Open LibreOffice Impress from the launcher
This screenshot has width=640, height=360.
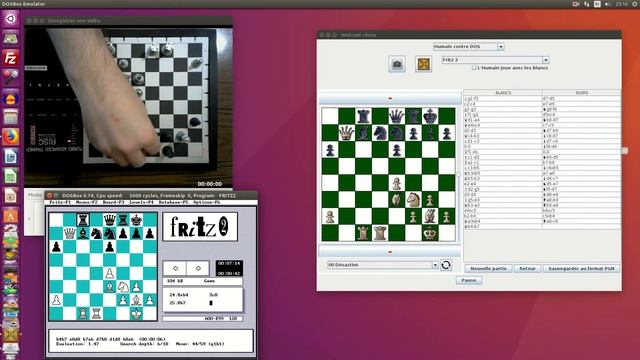(10, 196)
